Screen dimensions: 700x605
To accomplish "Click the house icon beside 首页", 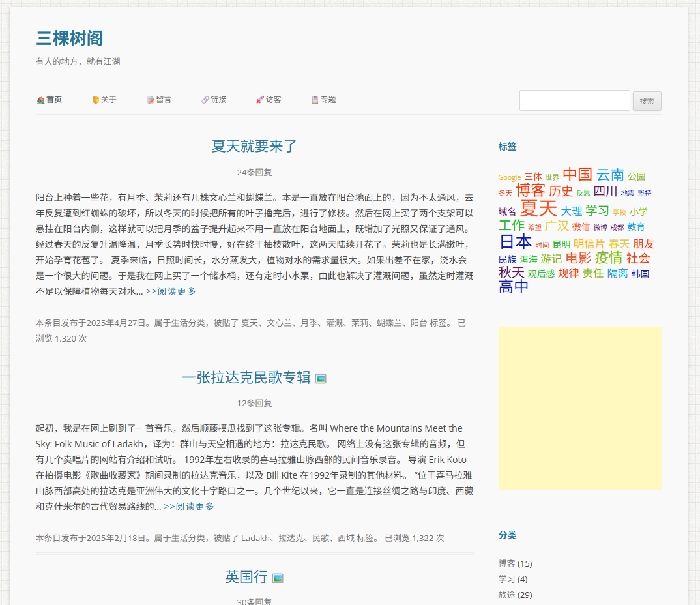I will pyautogui.click(x=41, y=100).
